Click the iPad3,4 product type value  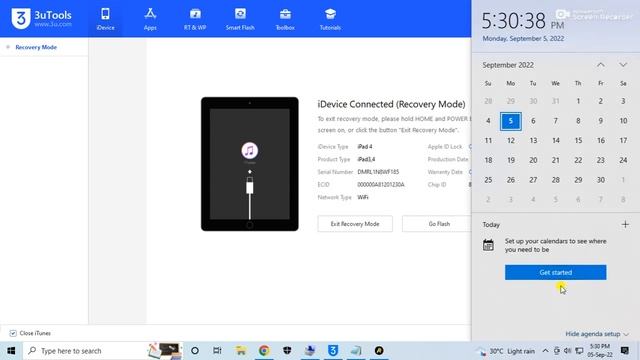[366, 160]
